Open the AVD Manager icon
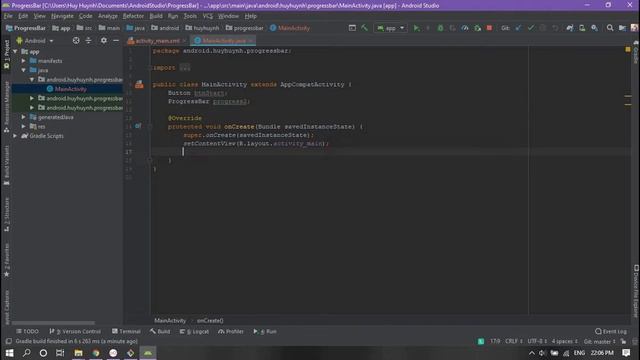 click(x=582, y=28)
